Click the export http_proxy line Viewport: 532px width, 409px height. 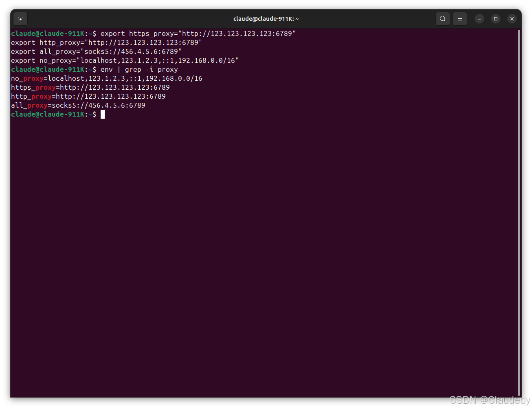click(x=107, y=42)
